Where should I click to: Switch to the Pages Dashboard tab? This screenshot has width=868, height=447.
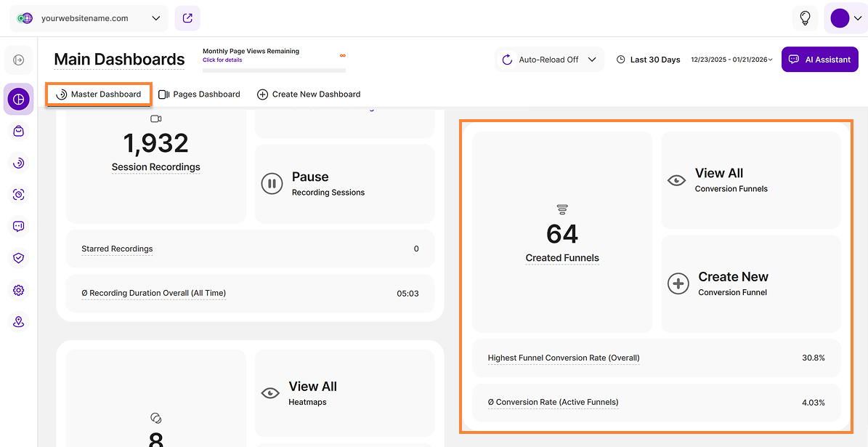[x=199, y=94]
